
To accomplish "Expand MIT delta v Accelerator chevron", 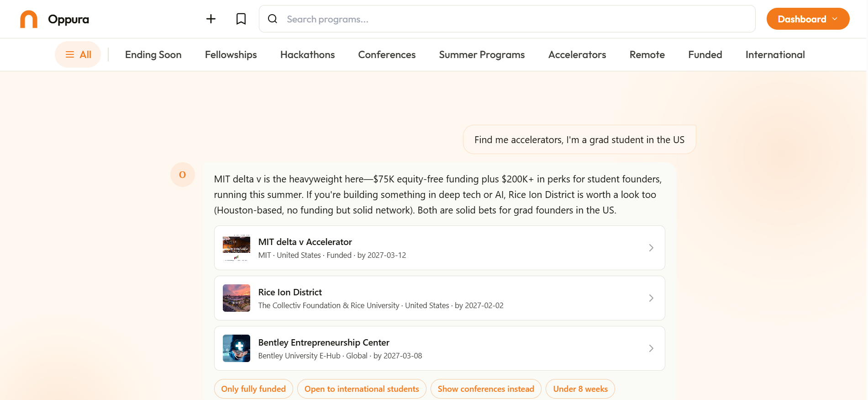I will pyautogui.click(x=651, y=248).
